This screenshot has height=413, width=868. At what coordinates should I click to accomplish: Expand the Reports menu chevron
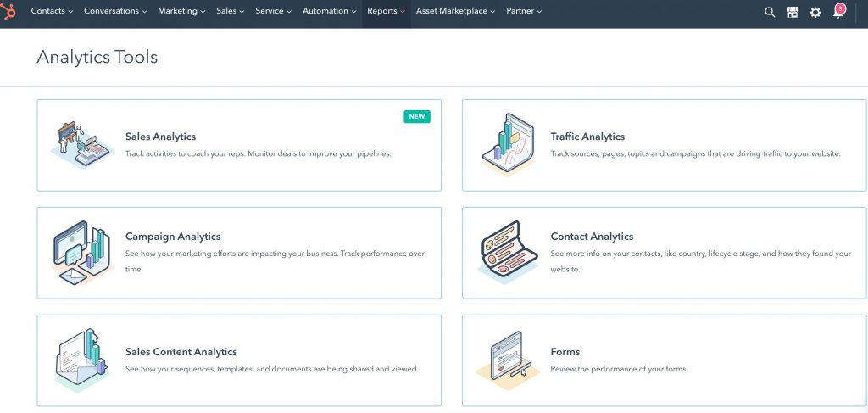[x=403, y=12]
